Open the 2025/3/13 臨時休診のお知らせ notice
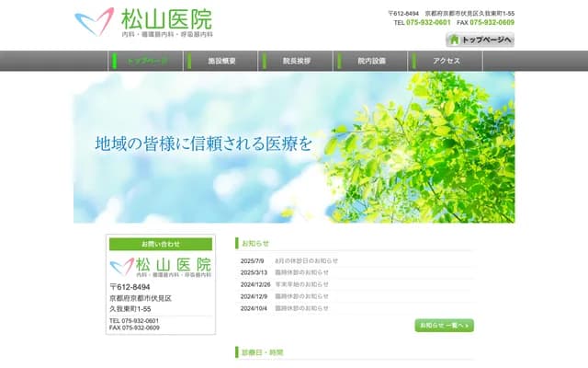588x368 pixels. 301,272
